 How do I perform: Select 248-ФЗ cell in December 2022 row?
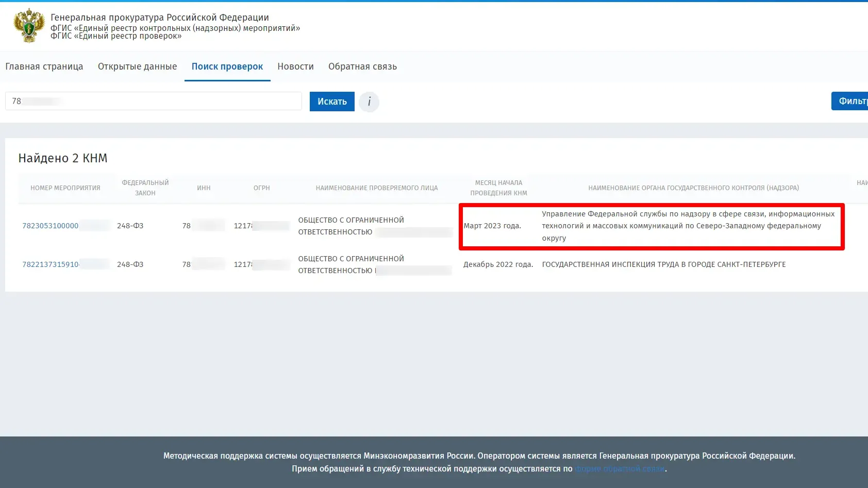coord(130,264)
